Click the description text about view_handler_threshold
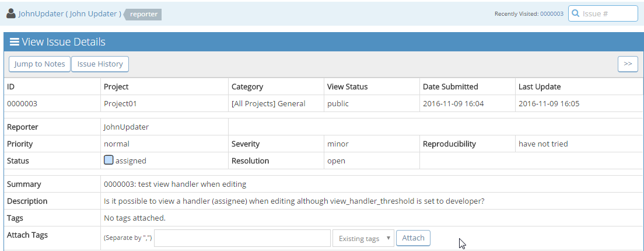Viewport: 644px width, 251px height. click(294, 201)
